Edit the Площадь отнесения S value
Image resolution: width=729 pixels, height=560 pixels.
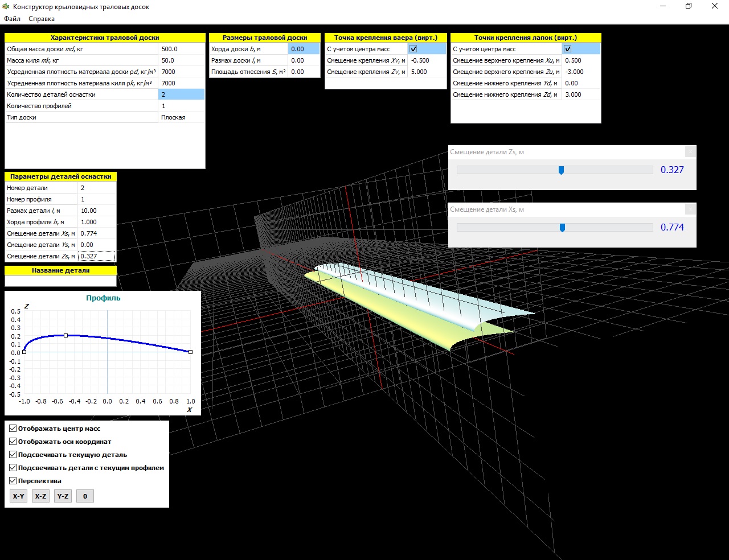pos(304,72)
